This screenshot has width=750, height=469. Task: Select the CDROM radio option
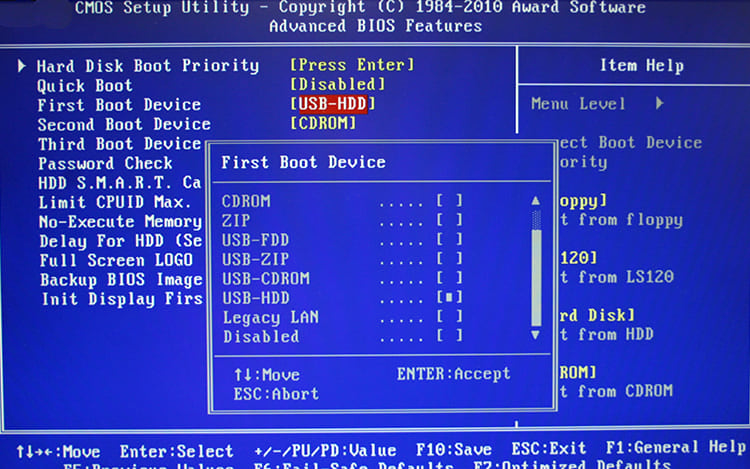(x=449, y=201)
